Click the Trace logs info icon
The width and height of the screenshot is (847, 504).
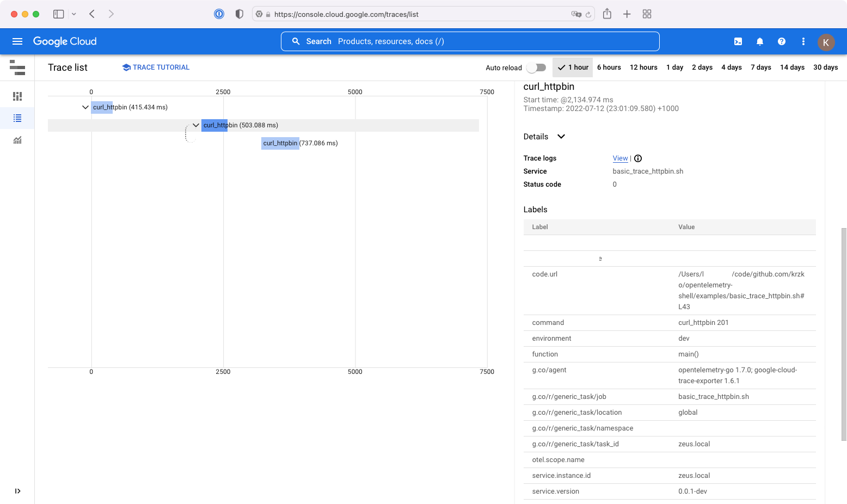point(638,158)
